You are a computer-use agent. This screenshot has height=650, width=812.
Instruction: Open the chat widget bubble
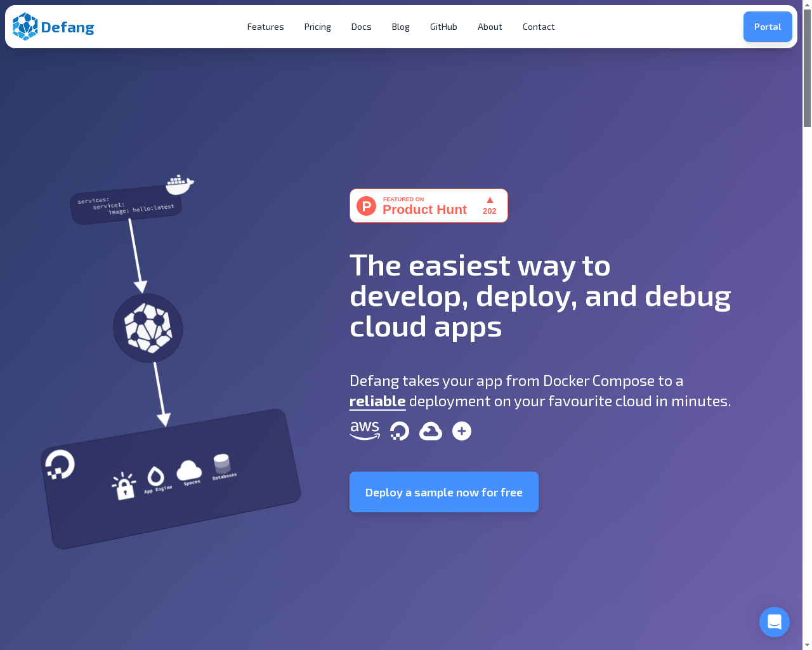[x=775, y=622]
